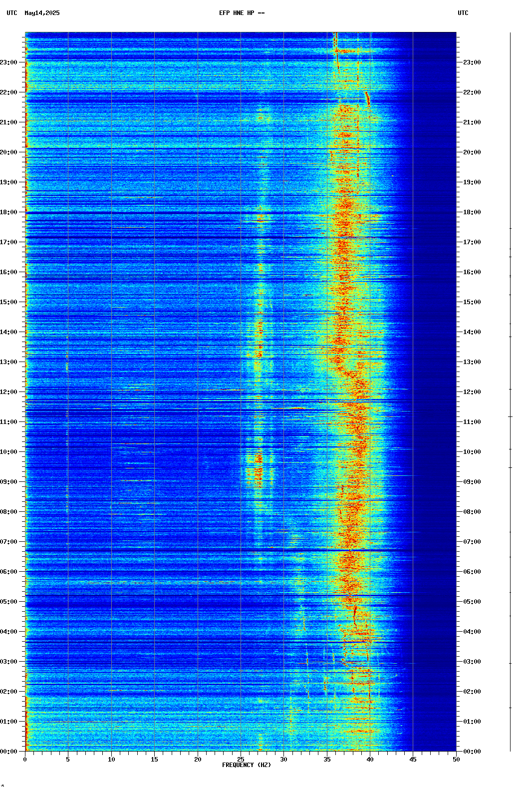Click 09:00 on the right time axis
This screenshot has height=791, width=532.
(x=472, y=482)
